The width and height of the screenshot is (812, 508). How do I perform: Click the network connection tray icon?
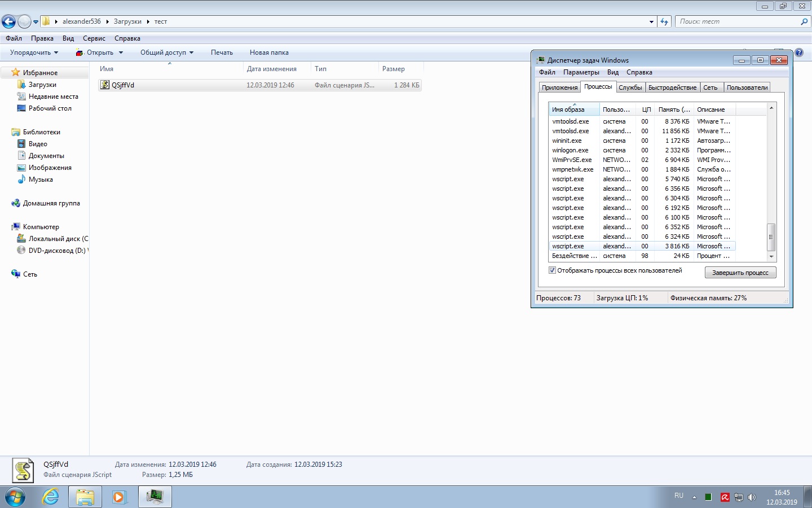click(739, 497)
